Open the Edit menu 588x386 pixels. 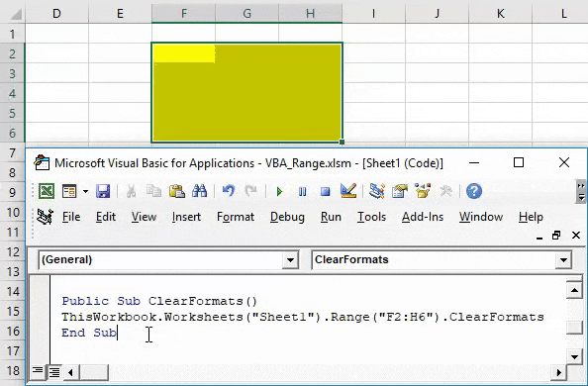(106, 217)
